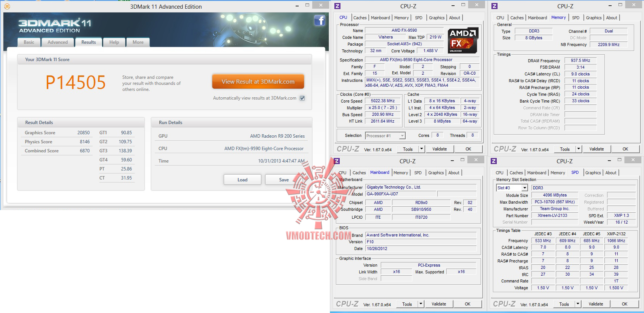Click the Module Size field 4096 MBytes
The image size is (644, 313).
click(555, 195)
